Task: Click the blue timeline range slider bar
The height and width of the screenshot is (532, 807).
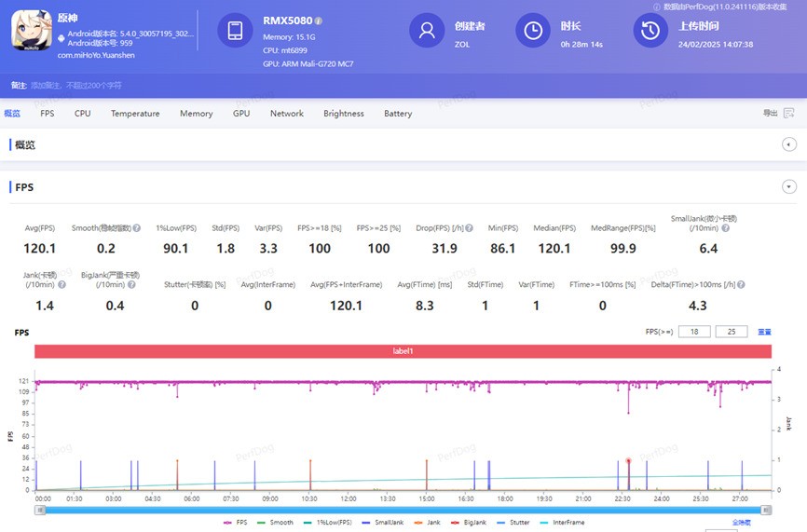Action: coord(403,510)
